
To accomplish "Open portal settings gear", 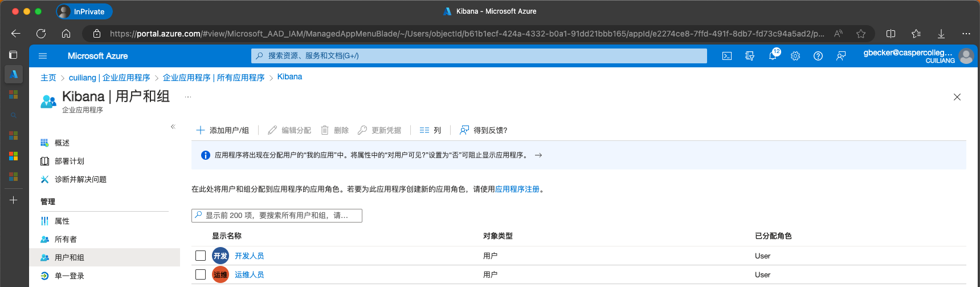I will (x=795, y=56).
